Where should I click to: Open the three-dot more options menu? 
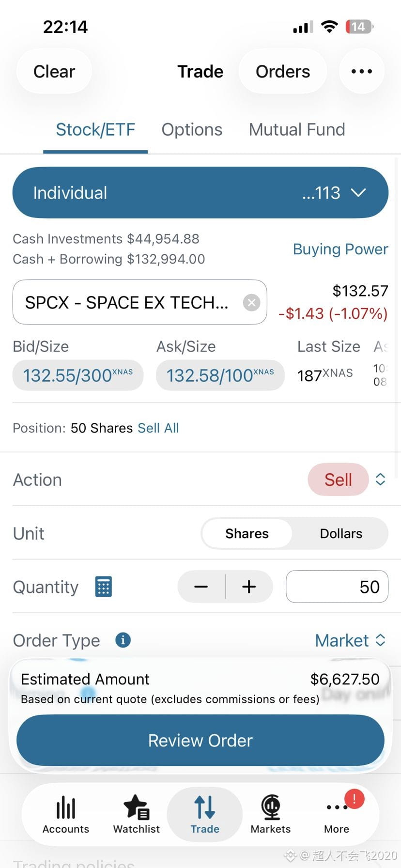[x=362, y=72]
